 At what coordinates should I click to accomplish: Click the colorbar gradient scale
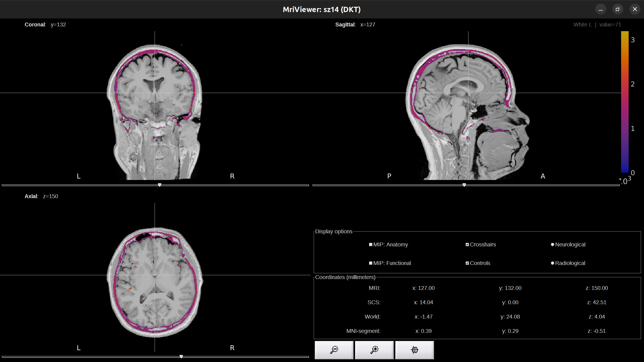tap(625, 102)
